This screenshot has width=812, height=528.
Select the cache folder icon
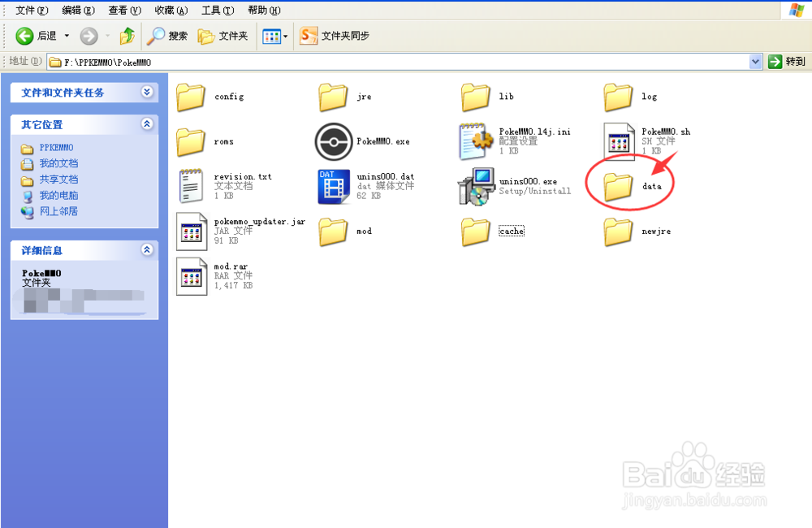point(475,232)
